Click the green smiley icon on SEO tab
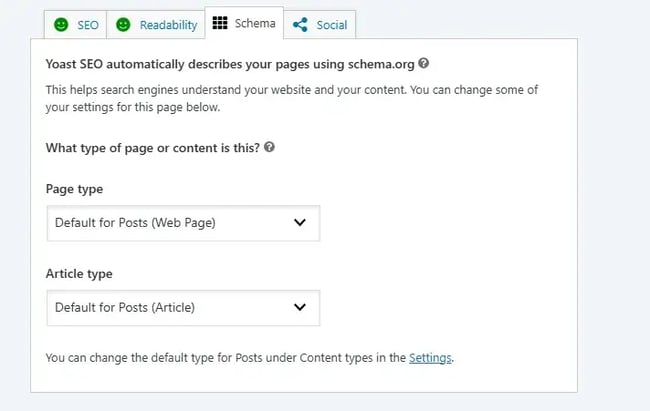The image size is (650, 411). tap(61, 24)
